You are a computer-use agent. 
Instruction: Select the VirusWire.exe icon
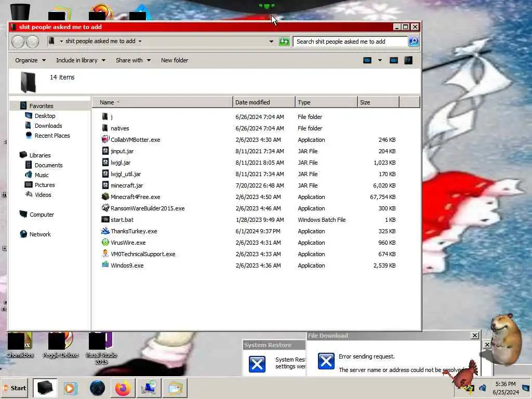(x=105, y=242)
